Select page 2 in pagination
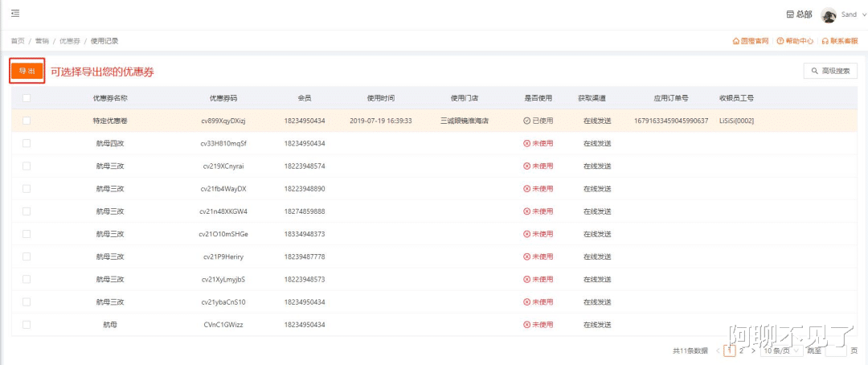This screenshot has height=365, width=868. click(742, 351)
